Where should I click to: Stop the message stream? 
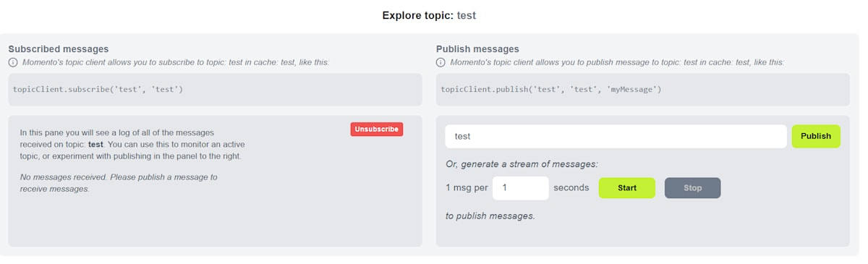point(692,188)
